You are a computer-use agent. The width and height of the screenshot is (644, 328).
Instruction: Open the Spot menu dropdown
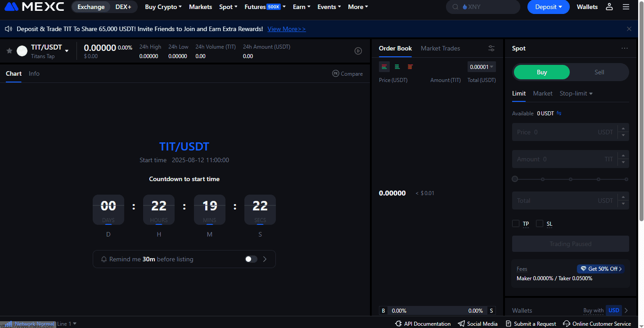(x=228, y=7)
